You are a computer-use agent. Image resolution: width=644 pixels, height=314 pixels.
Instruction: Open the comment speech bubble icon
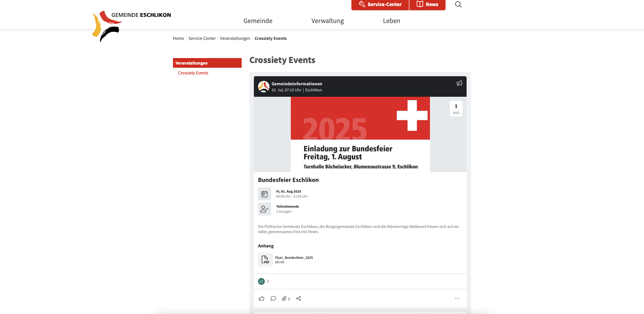(x=273, y=298)
